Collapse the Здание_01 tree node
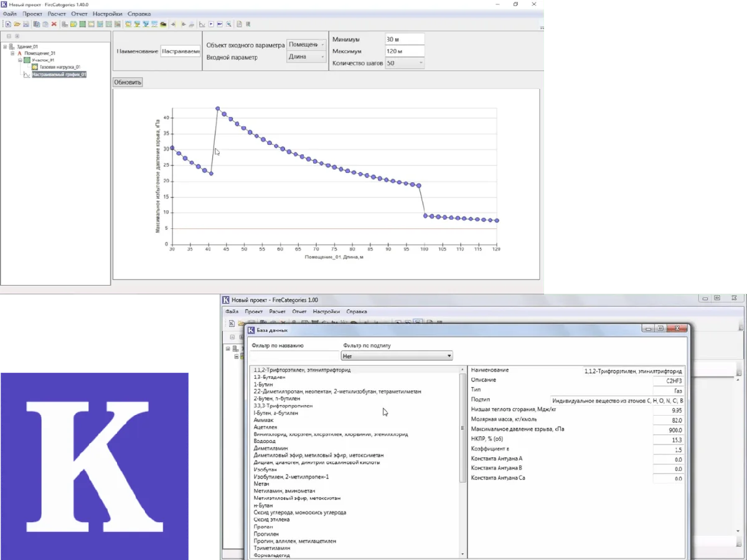Viewport: 747px width, 560px height. (x=5, y=47)
